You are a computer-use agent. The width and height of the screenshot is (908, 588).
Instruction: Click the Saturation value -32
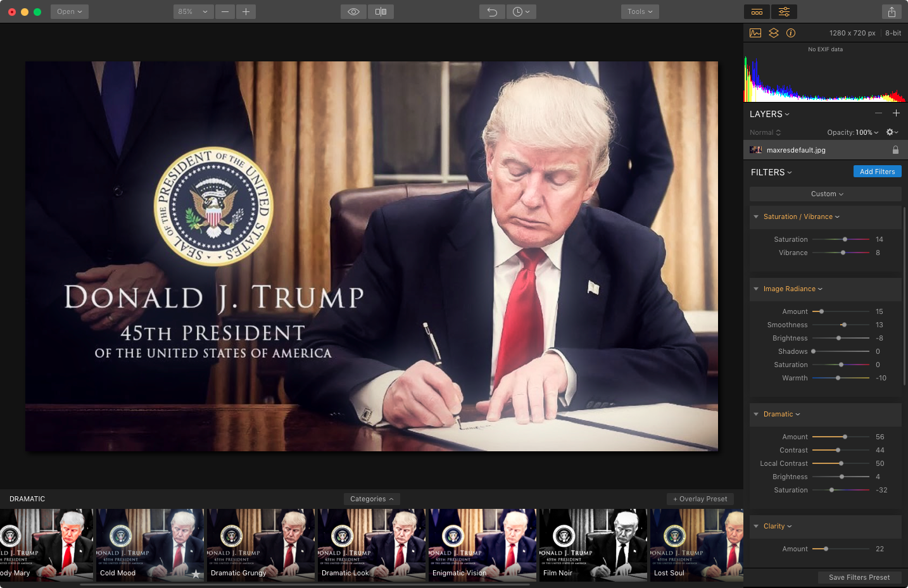pos(881,490)
